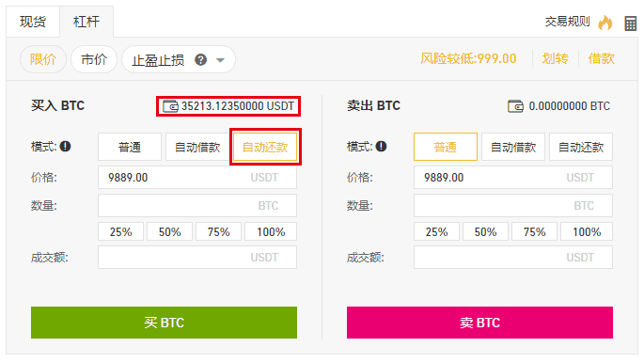Click the green 买 BTC button
The image size is (644, 363).
[164, 323]
